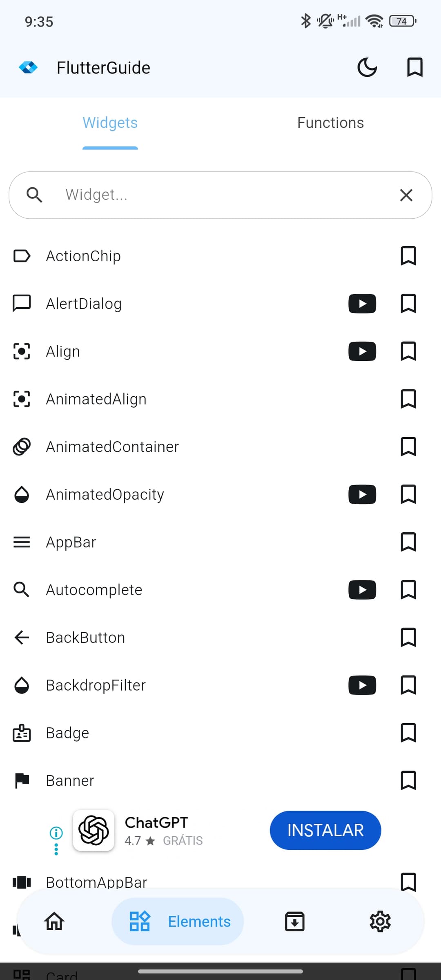Open the Badge widget entry

click(x=68, y=733)
